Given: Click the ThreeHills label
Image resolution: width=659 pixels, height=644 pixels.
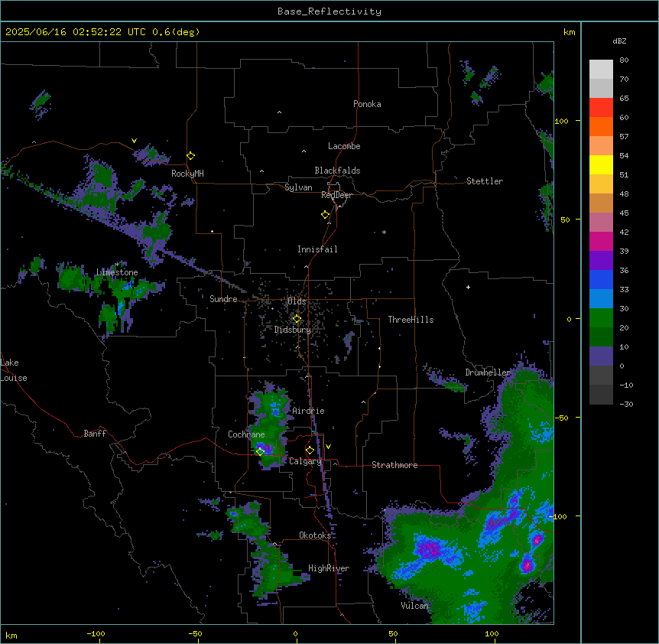Looking at the screenshot, I should [411, 320].
